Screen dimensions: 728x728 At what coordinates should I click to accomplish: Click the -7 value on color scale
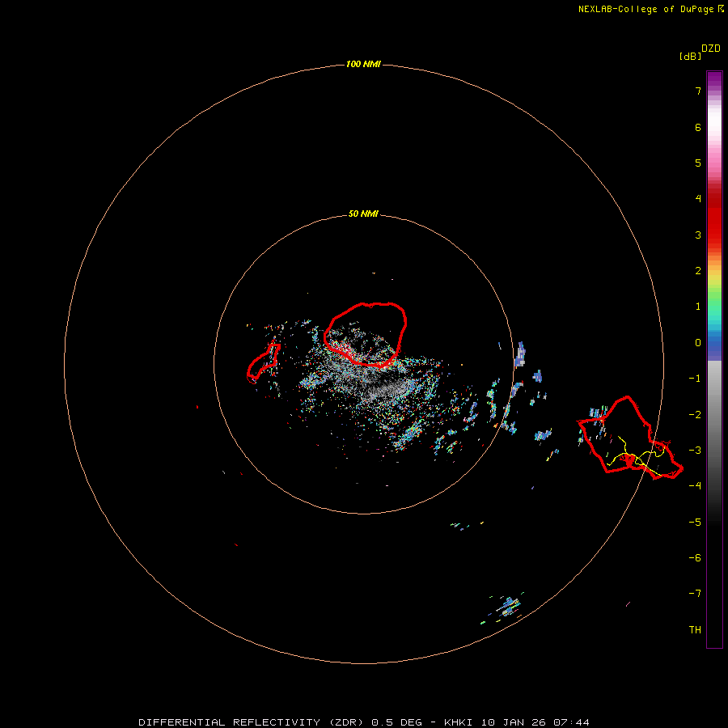pyautogui.click(x=695, y=594)
